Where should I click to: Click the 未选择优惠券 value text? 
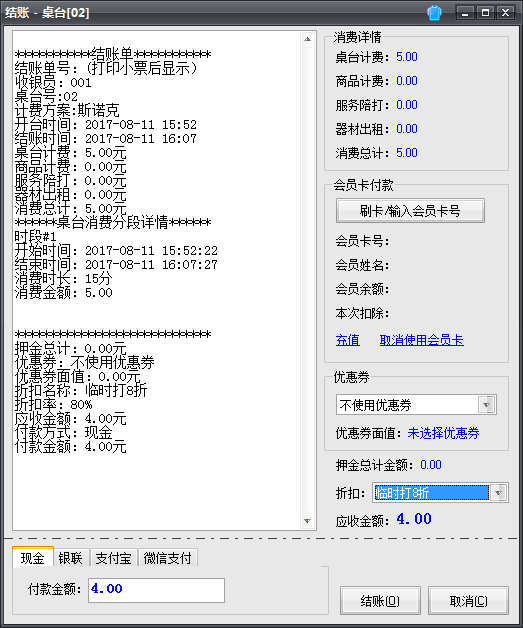coord(443,433)
